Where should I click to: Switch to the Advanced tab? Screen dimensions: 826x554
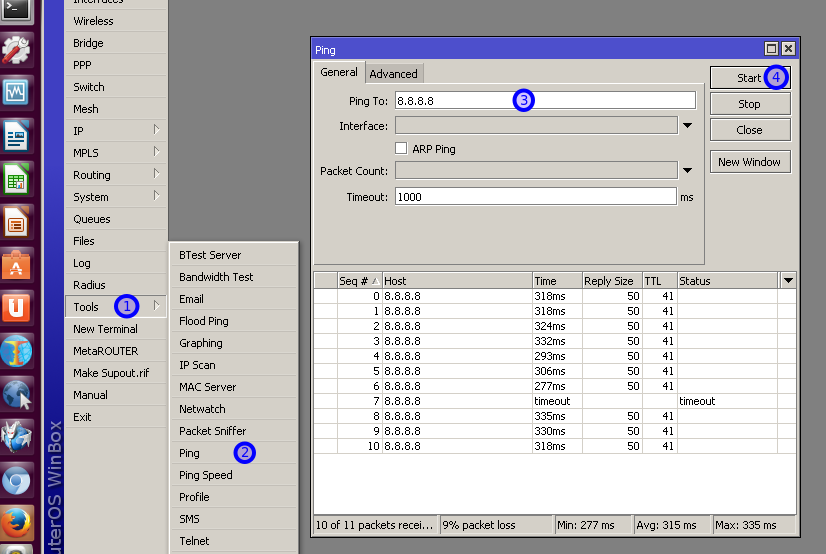(393, 74)
